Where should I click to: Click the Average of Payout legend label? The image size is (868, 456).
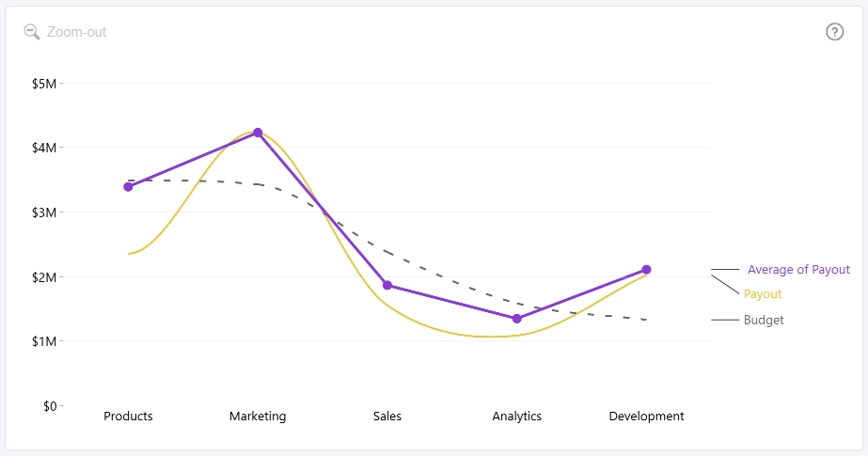coord(798,270)
